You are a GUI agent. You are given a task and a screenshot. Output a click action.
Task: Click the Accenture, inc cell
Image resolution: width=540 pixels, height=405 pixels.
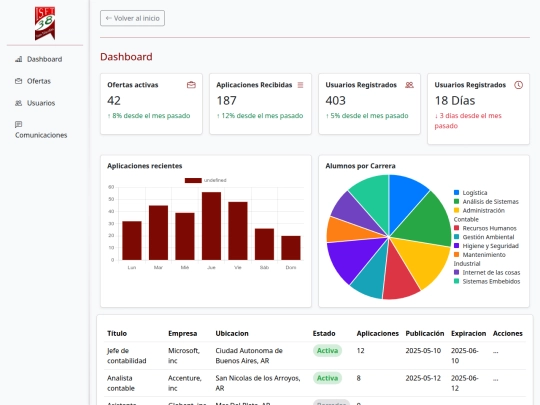(x=185, y=383)
